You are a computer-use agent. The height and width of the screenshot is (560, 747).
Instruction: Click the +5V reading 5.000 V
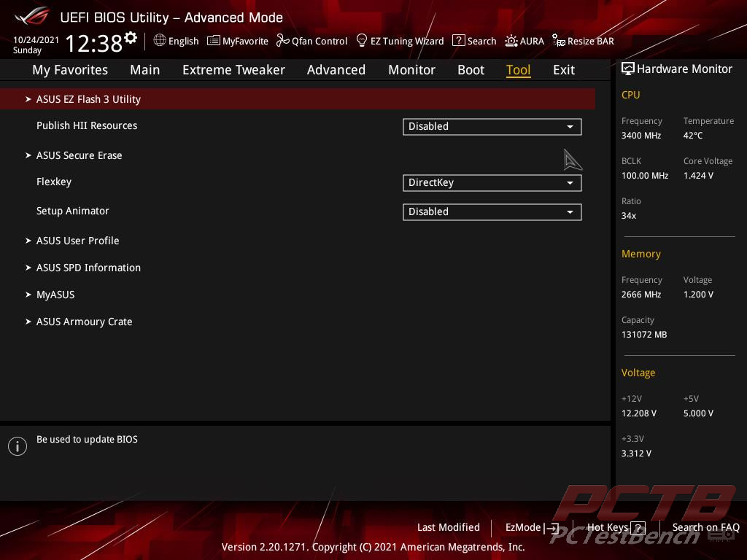click(x=698, y=413)
